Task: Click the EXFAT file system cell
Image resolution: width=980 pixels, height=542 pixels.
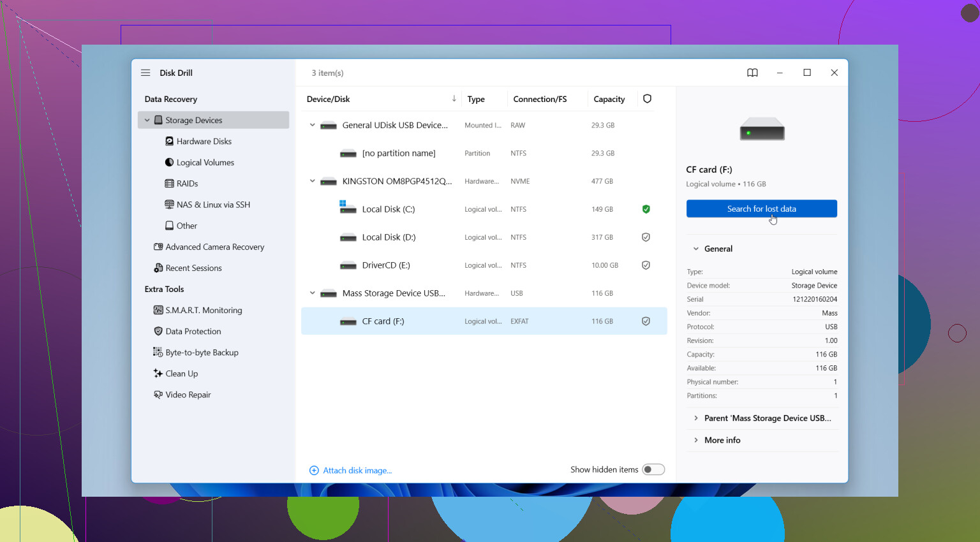Action: click(x=519, y=321)
